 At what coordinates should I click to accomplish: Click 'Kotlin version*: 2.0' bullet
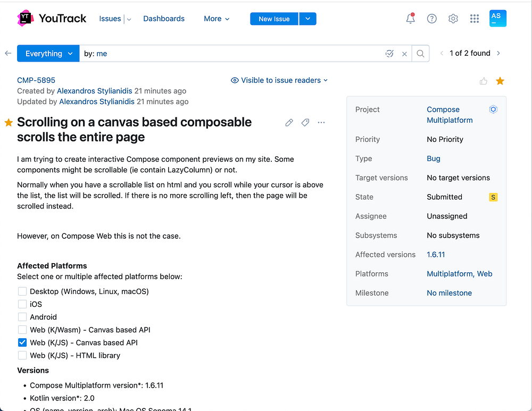62,398
